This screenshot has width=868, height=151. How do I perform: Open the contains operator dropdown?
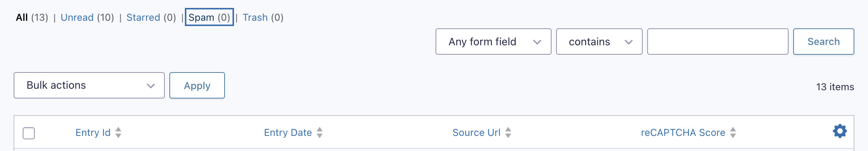tap(599, 42)
